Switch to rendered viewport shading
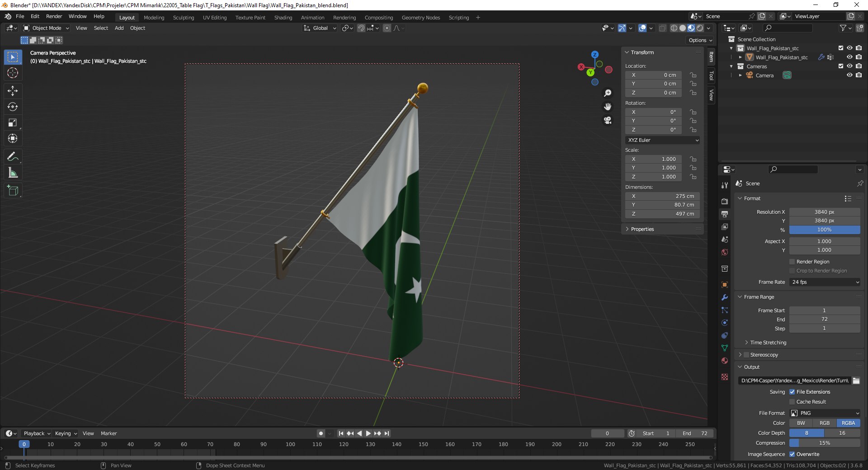 click(x=700, y=28)
